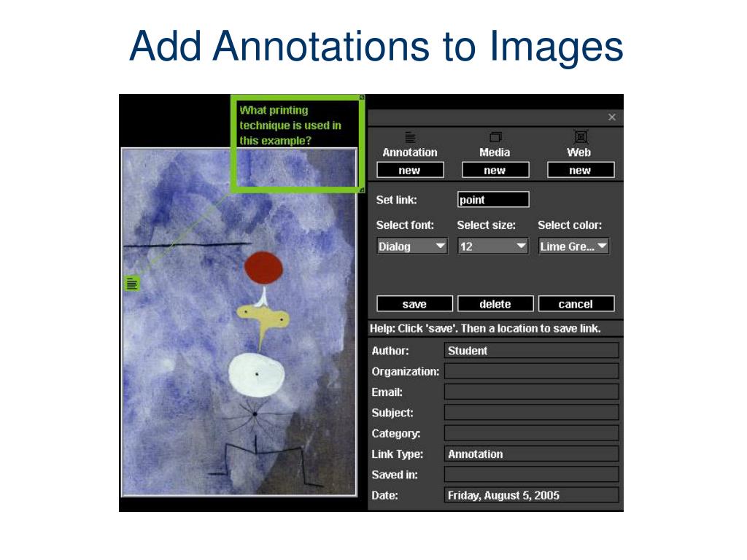Close the annotation panel with X

[612, 117]
